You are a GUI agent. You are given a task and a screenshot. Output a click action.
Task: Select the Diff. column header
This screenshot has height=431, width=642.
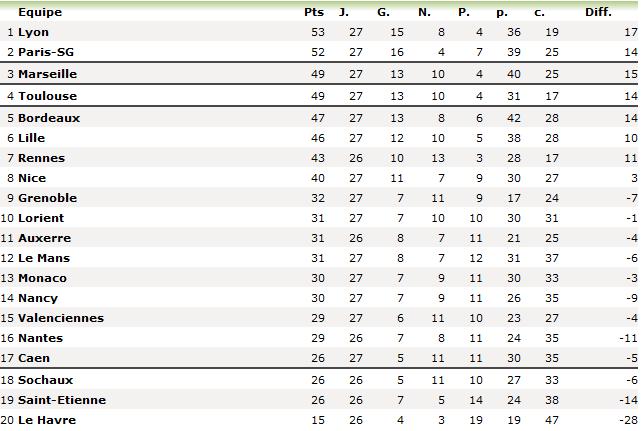point(599,12)
